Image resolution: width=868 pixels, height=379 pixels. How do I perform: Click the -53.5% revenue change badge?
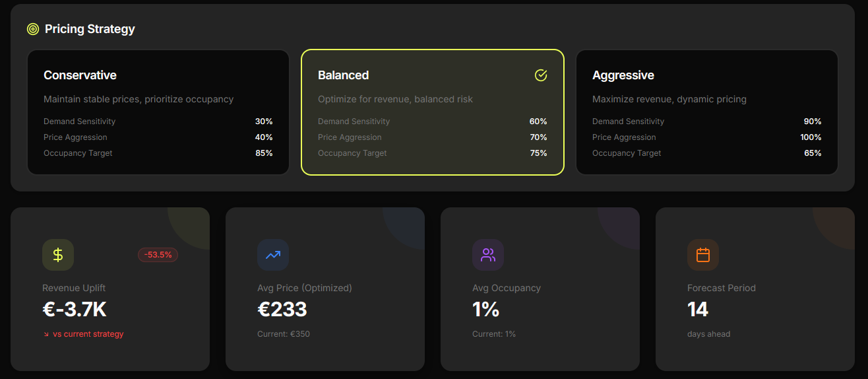tap(158, 255)
